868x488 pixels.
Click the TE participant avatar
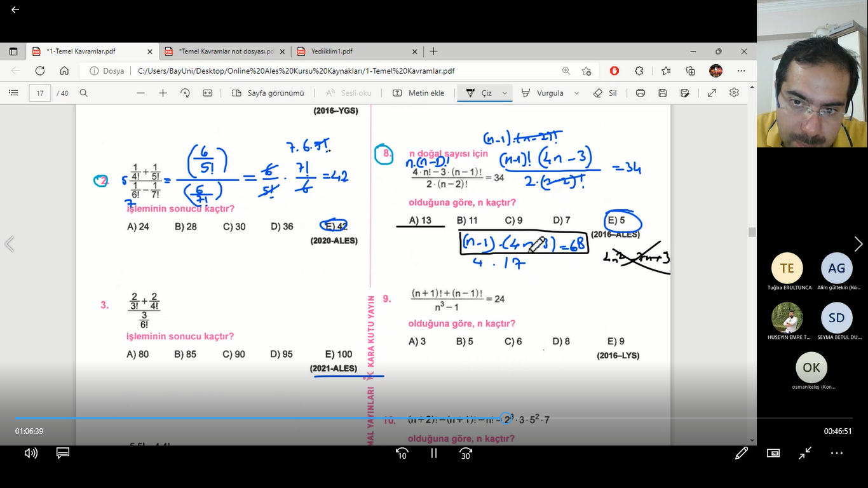coord(787,268)
